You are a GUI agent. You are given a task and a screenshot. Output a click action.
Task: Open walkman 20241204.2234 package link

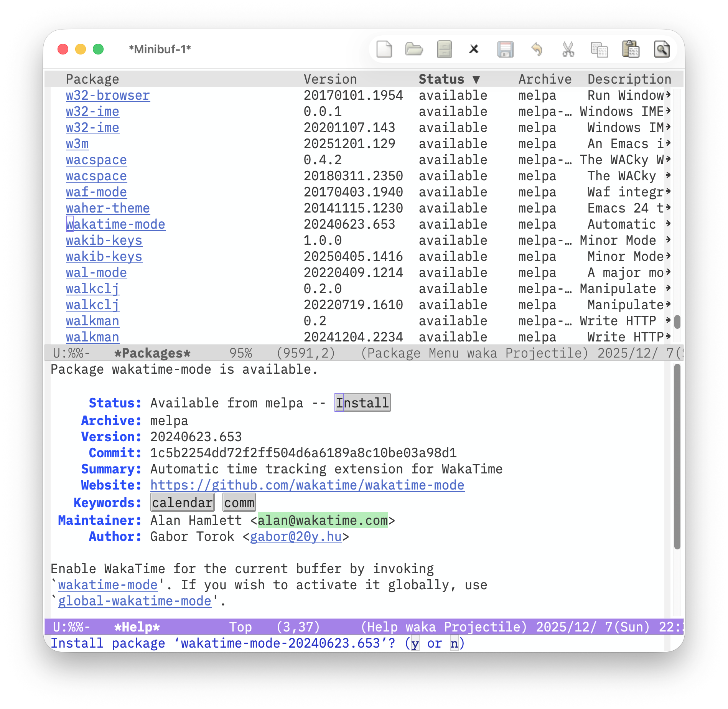click(92, 337)
